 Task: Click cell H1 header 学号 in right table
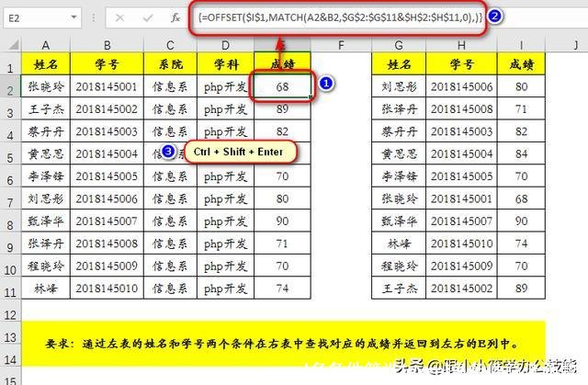point(461,63)
